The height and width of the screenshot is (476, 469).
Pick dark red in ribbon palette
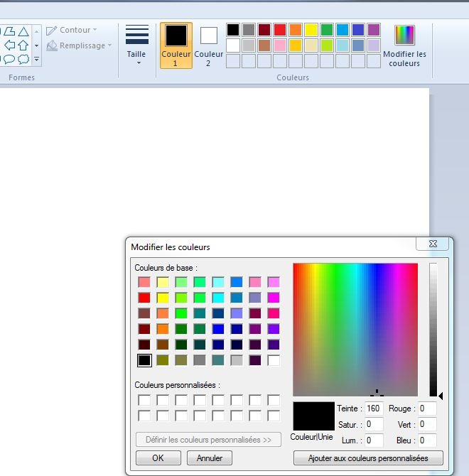pos(264,30)
